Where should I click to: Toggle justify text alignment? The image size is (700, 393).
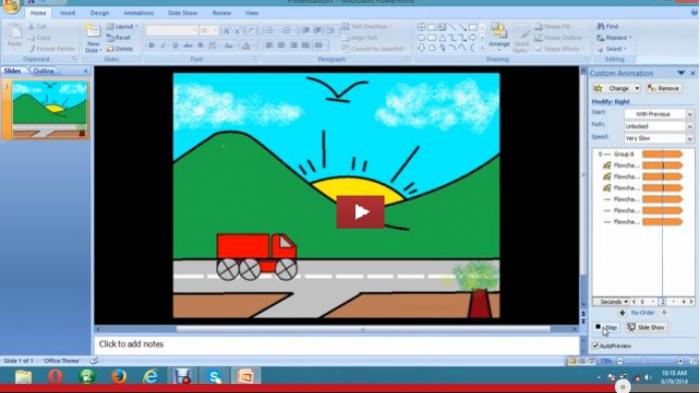305,46
